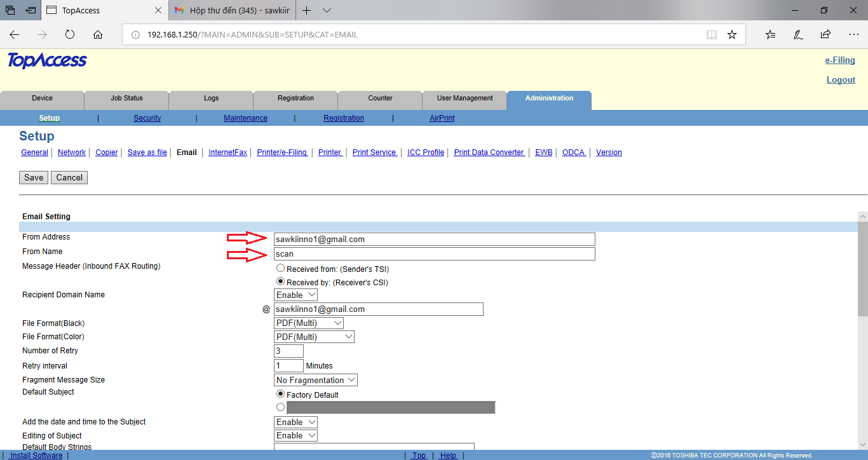Open the AirPrint submenu

click(x=442, y=118)
